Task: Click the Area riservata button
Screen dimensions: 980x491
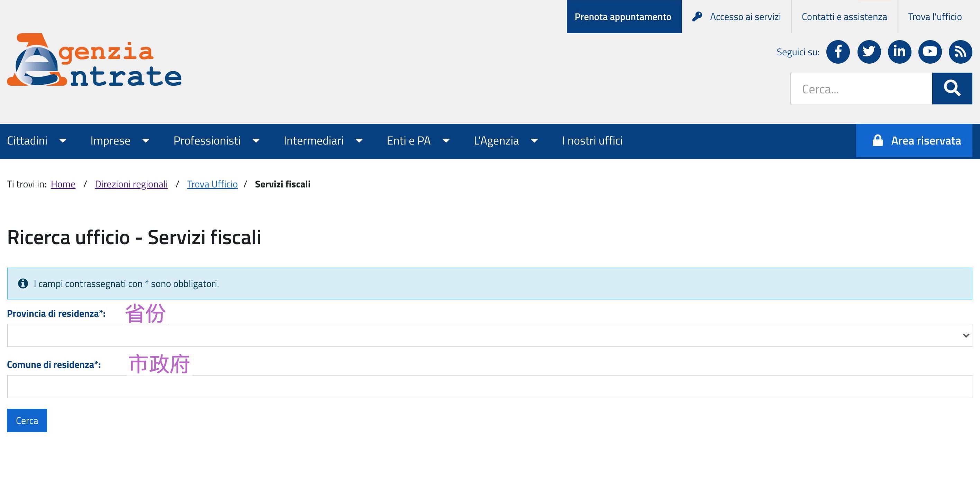Action: coord(914,141)
